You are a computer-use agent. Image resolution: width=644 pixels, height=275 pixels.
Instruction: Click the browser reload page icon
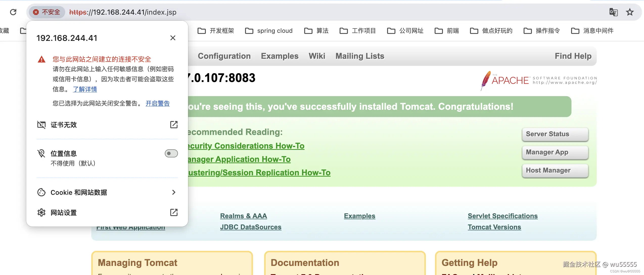13,12
